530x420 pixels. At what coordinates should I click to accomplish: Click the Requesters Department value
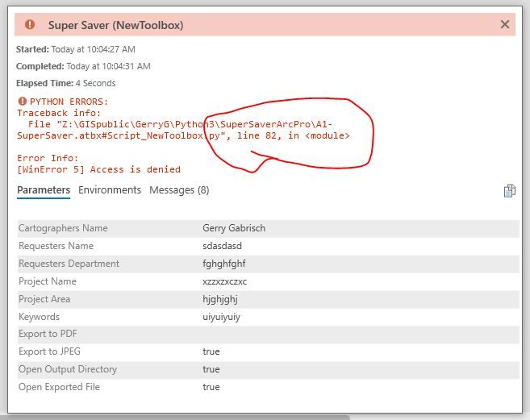[224, 264]
